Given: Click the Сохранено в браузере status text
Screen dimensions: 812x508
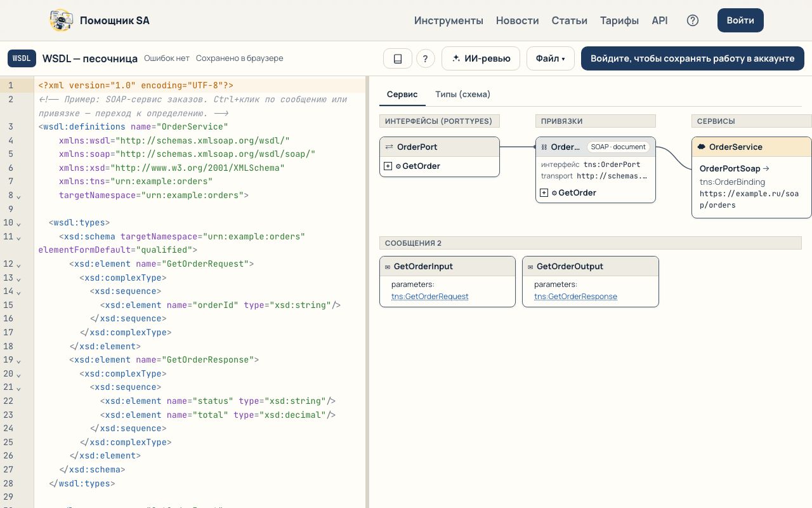Looking at the screenshot, I should tap(239, 58).
